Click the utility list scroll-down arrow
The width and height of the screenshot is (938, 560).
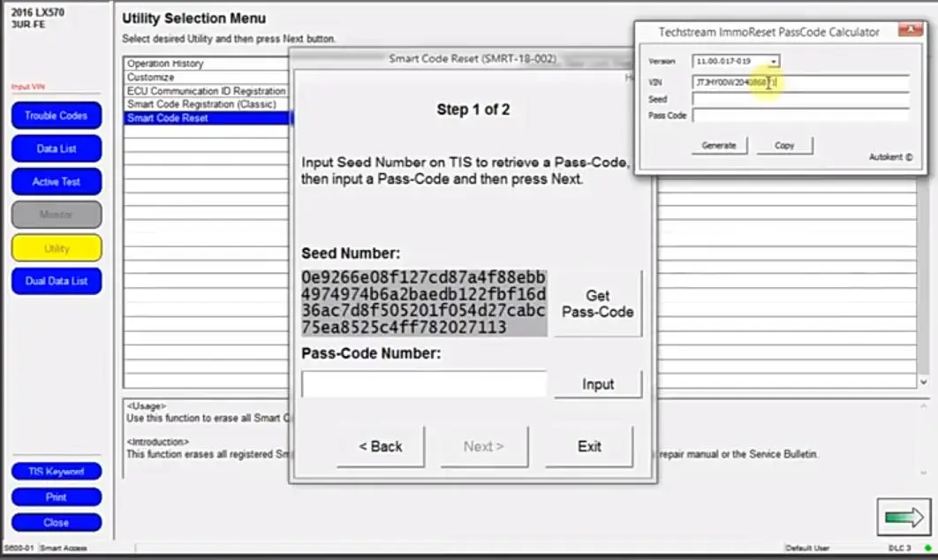coord(923,382)
